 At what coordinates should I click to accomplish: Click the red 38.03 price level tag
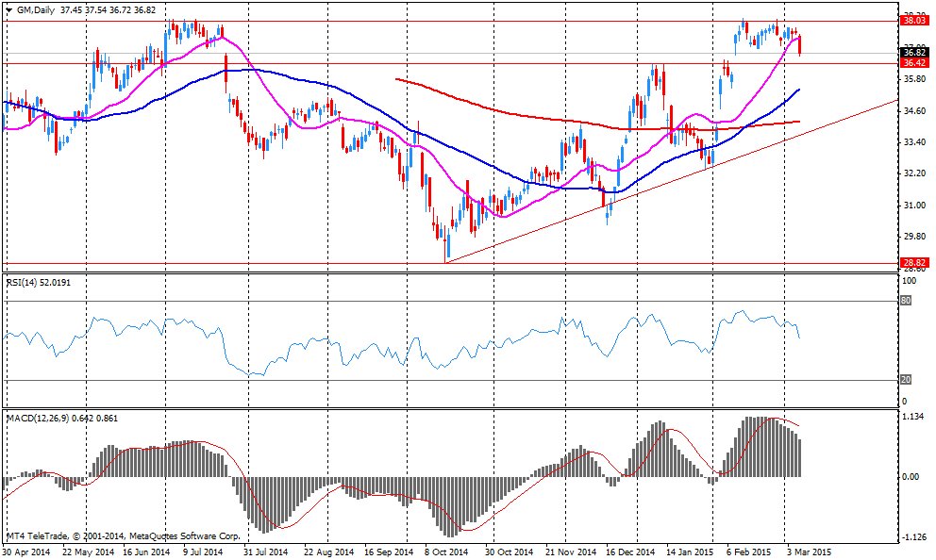click(912, 20)
